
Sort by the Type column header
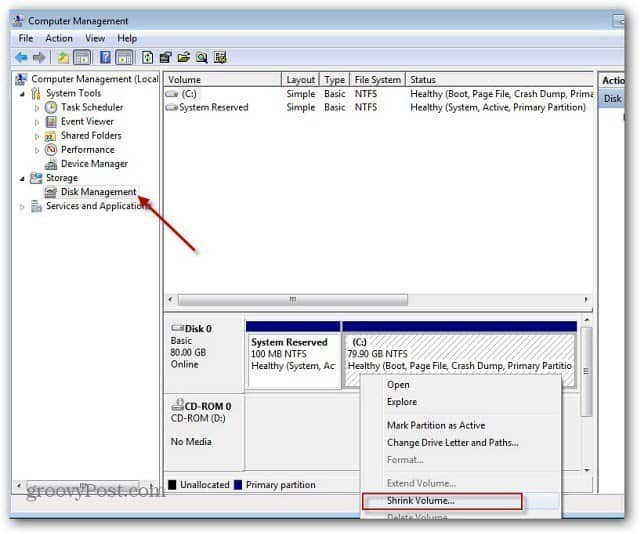click(x=335, y=80)
